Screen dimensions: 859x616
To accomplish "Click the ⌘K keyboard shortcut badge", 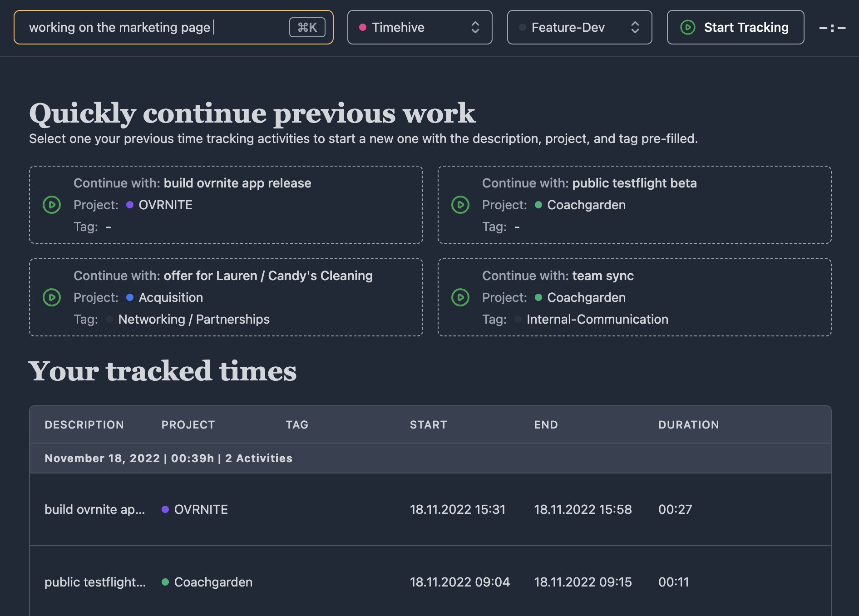I will [x=307, y=27].
